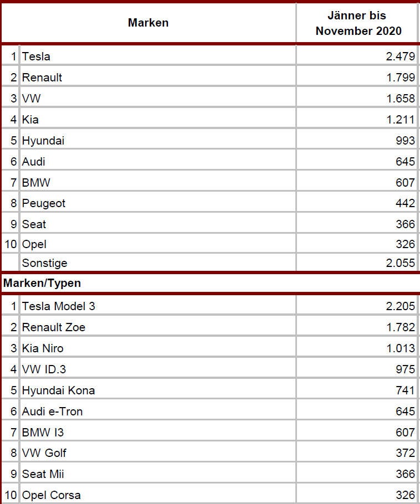
Task: Click the Hyundai value 993
Action: [x=406, y=141]
